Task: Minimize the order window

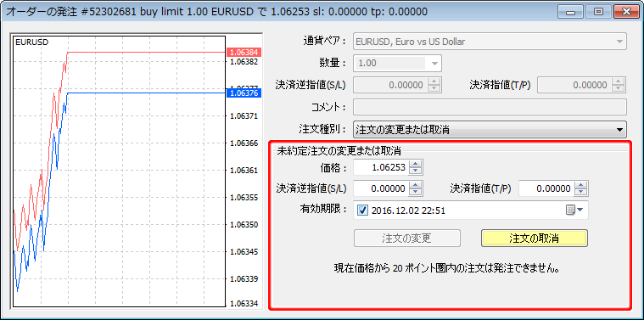Action: 570,12
